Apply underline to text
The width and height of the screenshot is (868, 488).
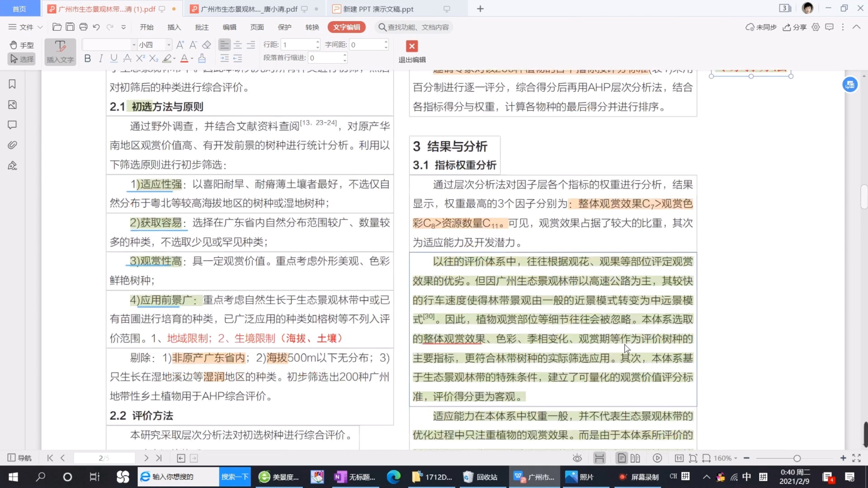113,58
